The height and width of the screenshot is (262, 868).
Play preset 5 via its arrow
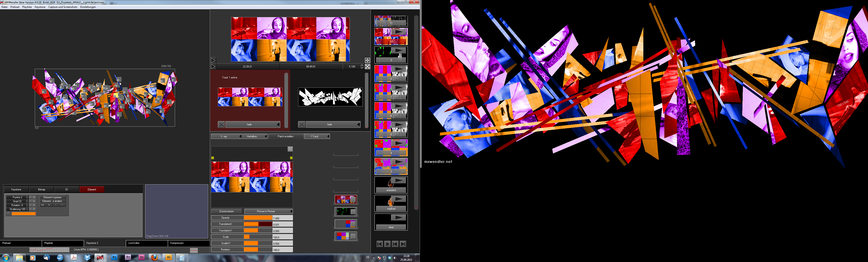pyautogui.click(x=399, y=125)
